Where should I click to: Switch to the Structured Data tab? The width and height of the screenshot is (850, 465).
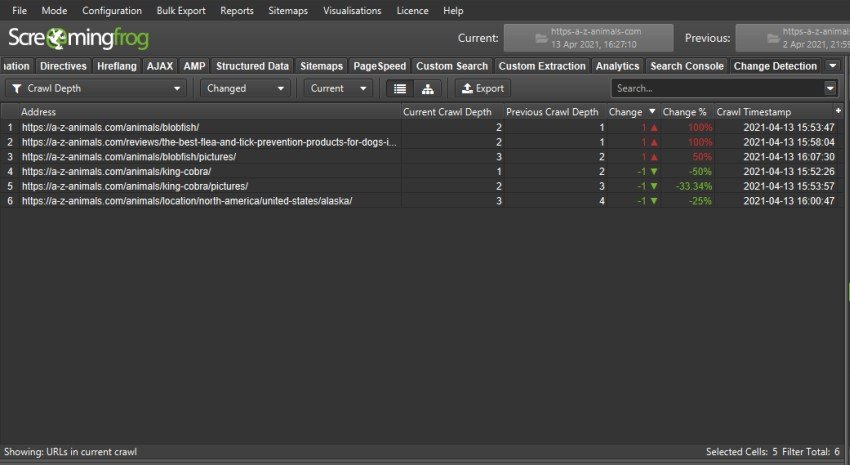click(252, 66)
